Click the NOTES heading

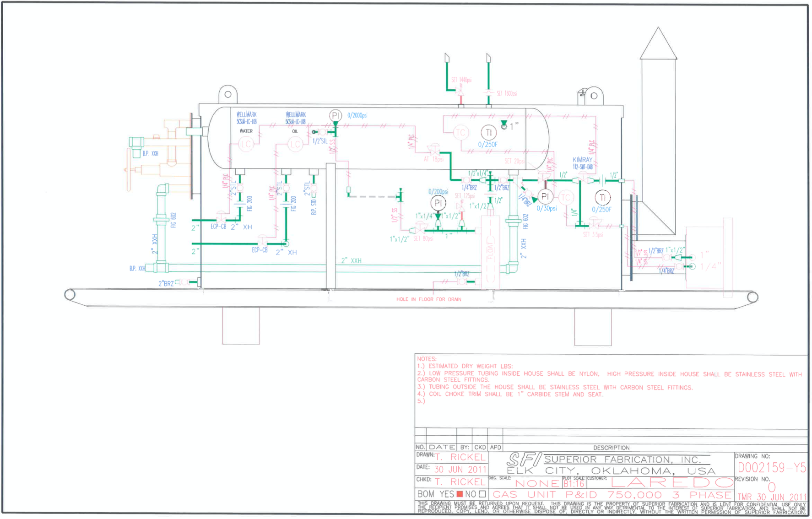(x=427, y=359)
